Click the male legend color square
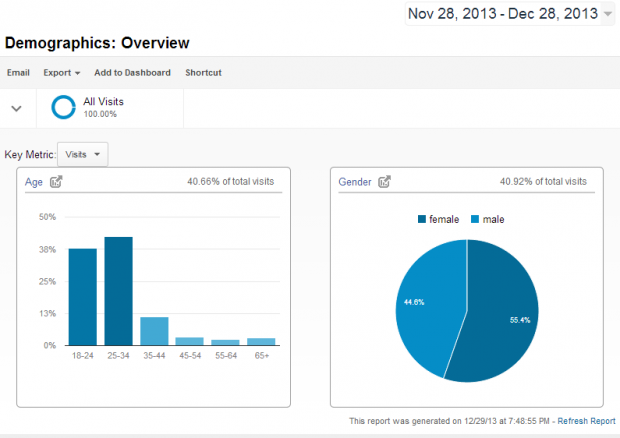Screen dimensions: 620x438 coord(475,219)
